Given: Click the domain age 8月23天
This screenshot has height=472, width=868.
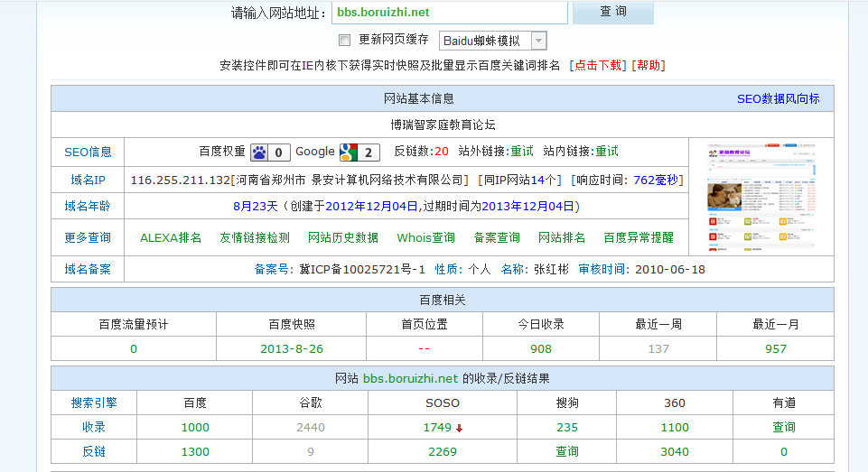Looking at the screenshot, I should (x=256, y=207).
